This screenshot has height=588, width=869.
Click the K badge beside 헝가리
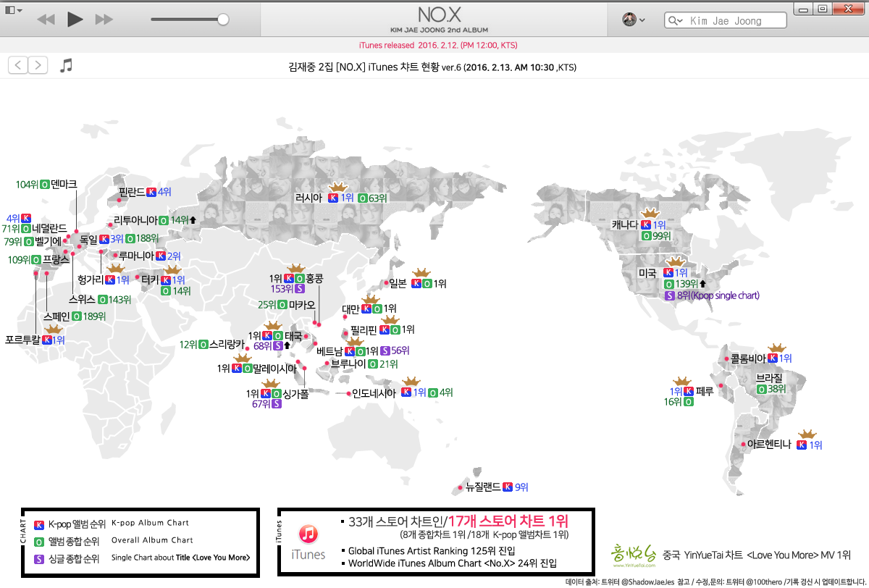pyautogui.click(x=109, y=280)
